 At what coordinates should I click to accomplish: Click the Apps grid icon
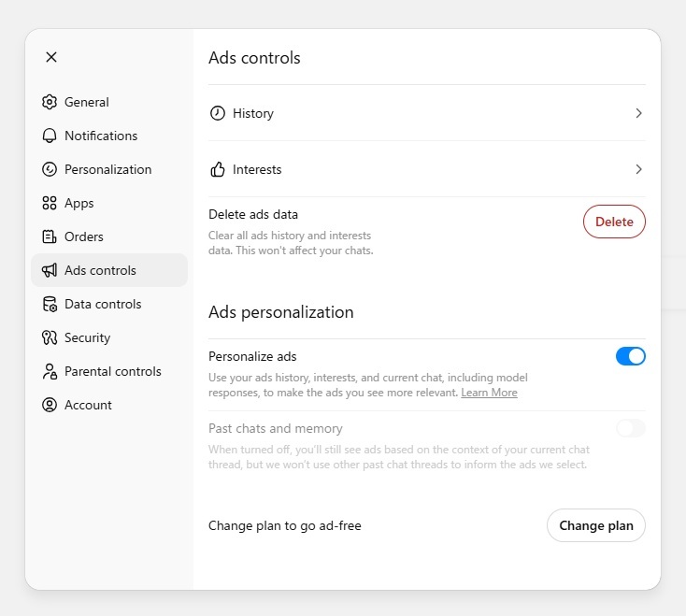tap(50, 203)
